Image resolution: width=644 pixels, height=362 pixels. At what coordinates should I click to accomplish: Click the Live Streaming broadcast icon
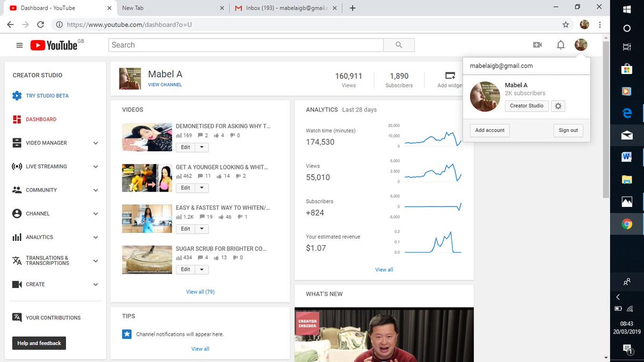pyautogui.click(x=17, y=167)
